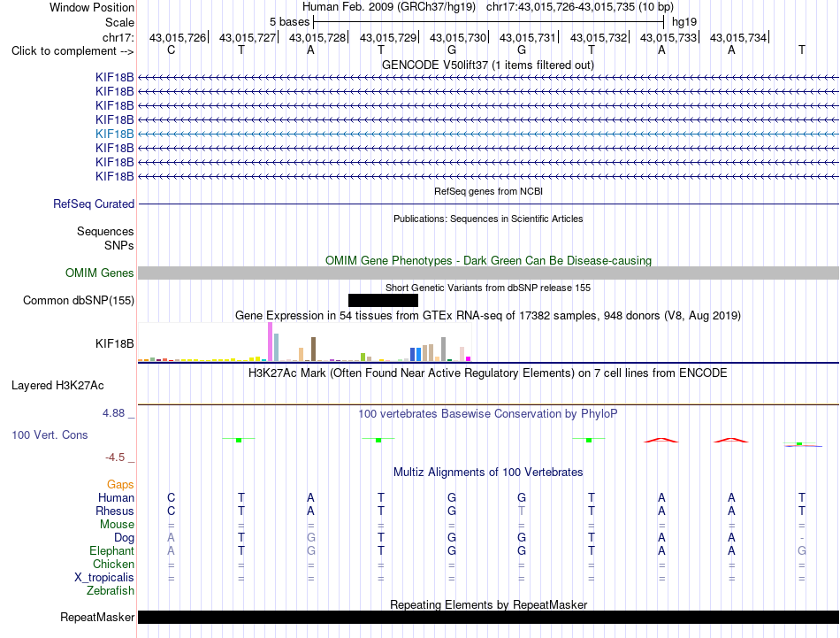Click the Common dbSNP(155) label
Screen dimensions: 840x638
click(x=78, y=300)
